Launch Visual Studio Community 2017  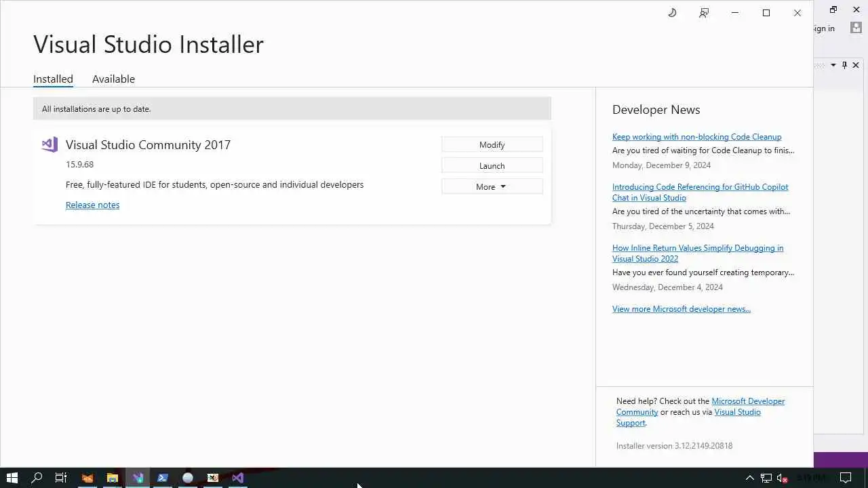[x=492, y=165]
